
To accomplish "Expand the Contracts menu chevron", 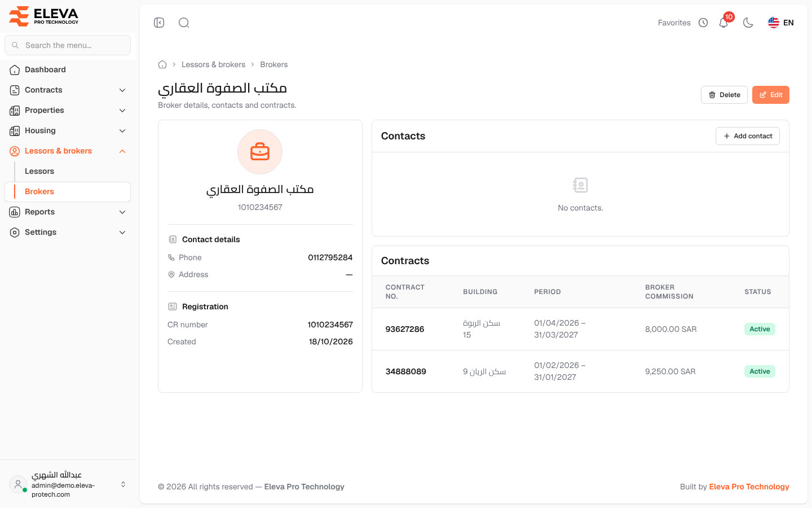I will point(122,90).
